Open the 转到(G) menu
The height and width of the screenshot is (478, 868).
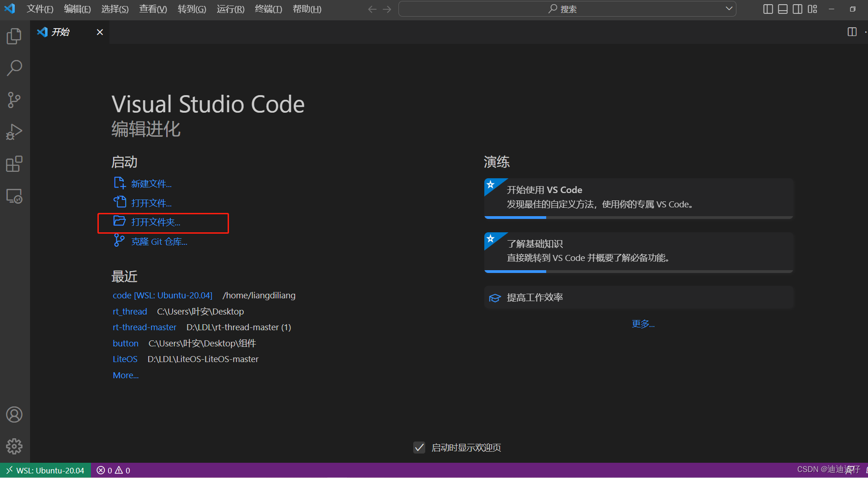(192, 9)
